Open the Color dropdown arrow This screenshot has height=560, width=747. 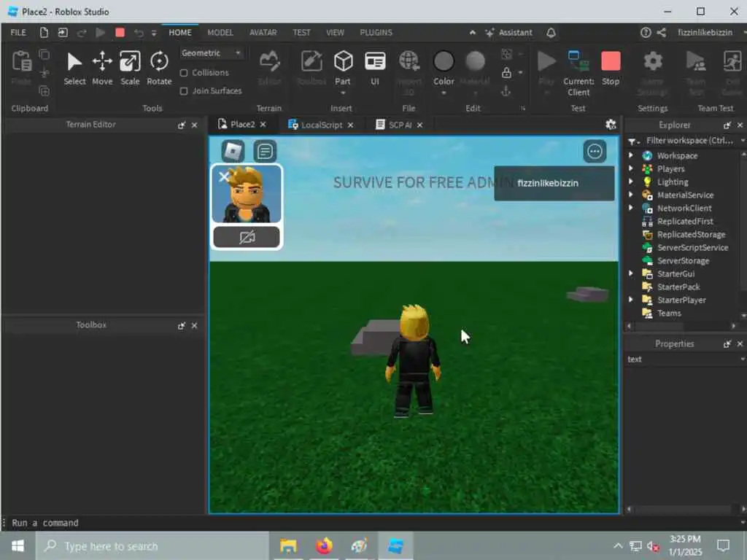444,93
